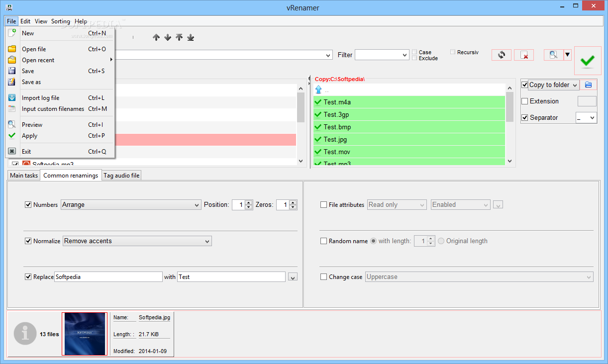Disable the Normalize checkbox
Image resolution: width=608 pixels, height=364 pixels.
[28, 241]
